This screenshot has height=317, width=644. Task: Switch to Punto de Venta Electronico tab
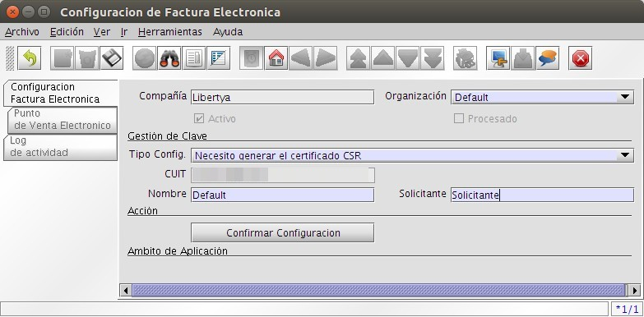point(62,119)
